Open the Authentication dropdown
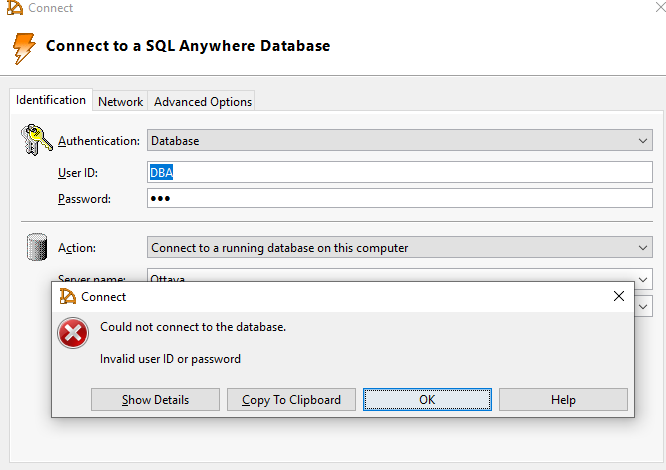Screen dimensions: 666x470 643,141
